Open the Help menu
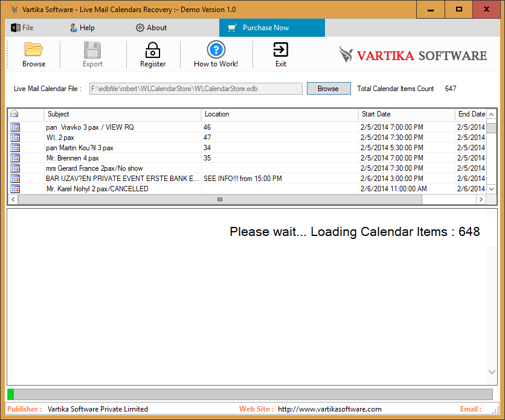This screenshot has width=505, height=420. tap(82, 28)
